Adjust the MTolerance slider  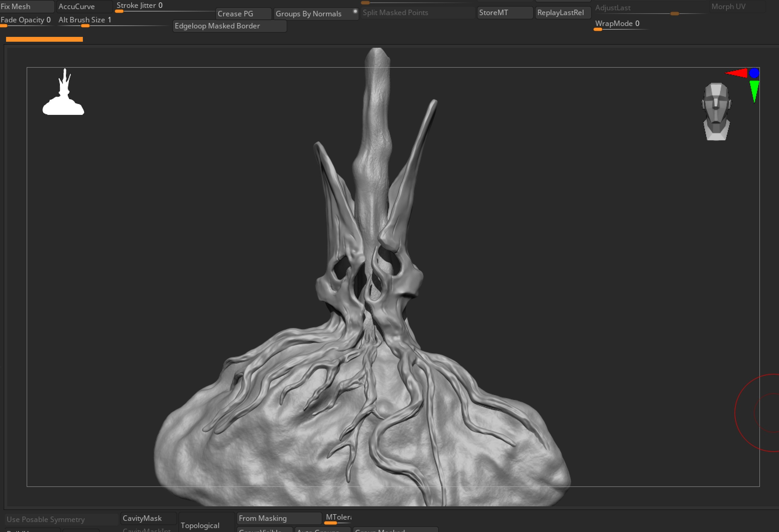[338, 519]
